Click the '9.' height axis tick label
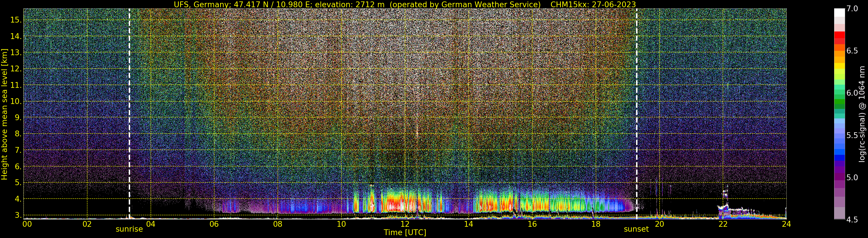Screen dimensions: 868x238 [18, 118]
